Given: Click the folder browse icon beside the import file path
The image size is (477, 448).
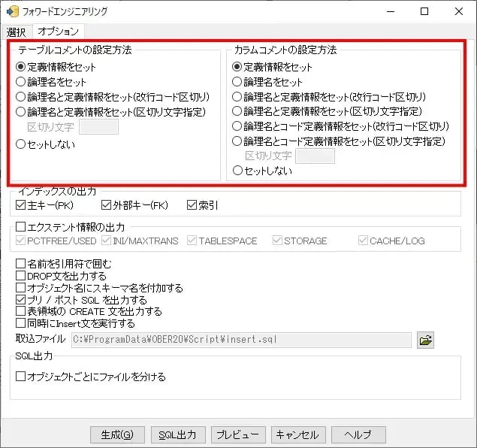Looking at the screenshot, I should point(426,341).
